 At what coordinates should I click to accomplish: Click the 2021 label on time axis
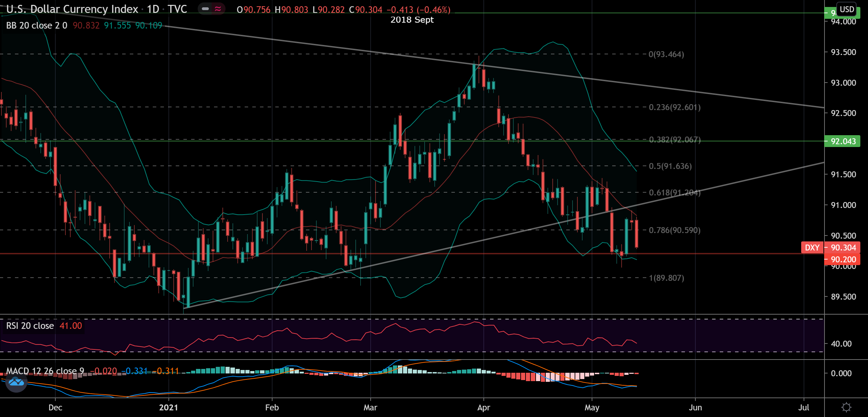(168, 407)
